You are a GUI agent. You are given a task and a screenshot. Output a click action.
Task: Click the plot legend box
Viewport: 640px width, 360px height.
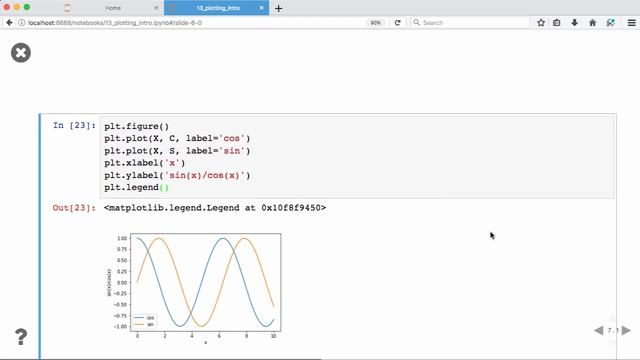coord(144,321)
